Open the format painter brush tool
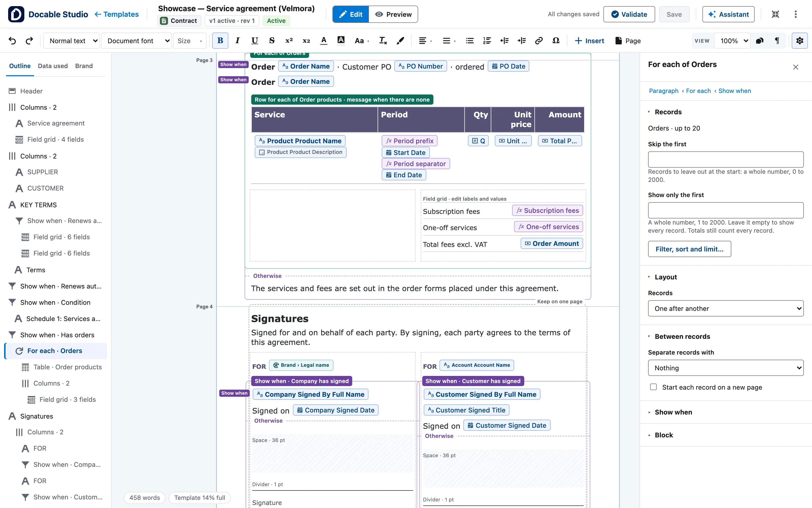This screenshot has height=508, width=812. pyautogui.click(x=400, y=41)
